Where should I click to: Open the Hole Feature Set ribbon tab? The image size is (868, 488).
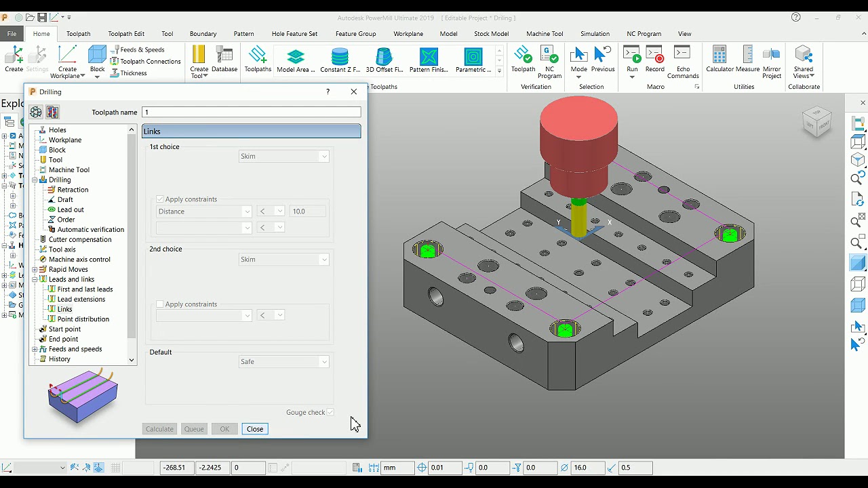tap(294, 34)
